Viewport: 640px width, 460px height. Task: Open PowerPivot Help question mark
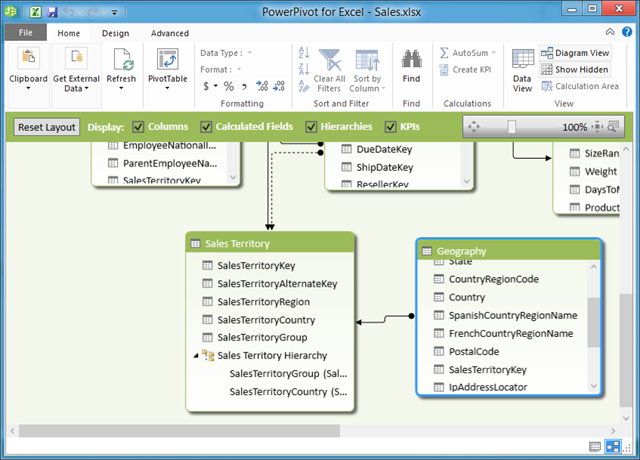point(627,32)
